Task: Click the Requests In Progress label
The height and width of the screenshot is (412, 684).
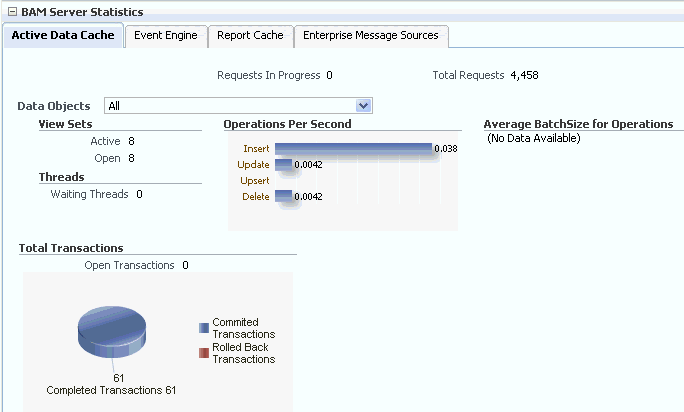Action: click(x=269, y=76)
